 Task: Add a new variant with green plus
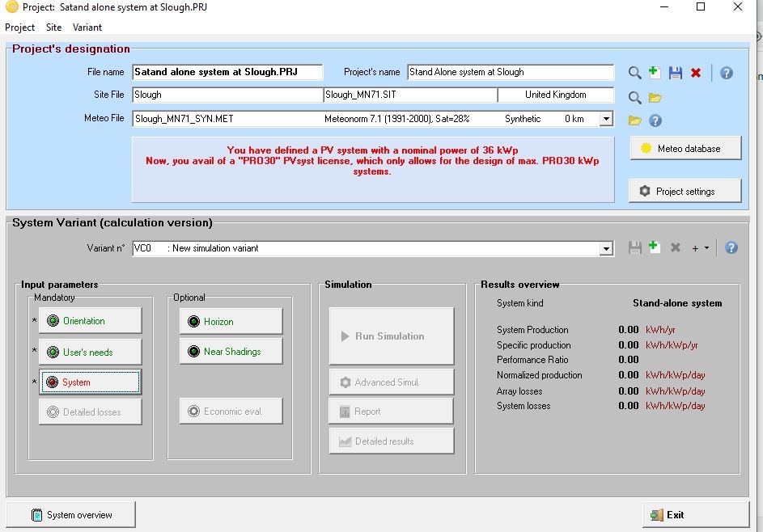[x=654, y=247]
